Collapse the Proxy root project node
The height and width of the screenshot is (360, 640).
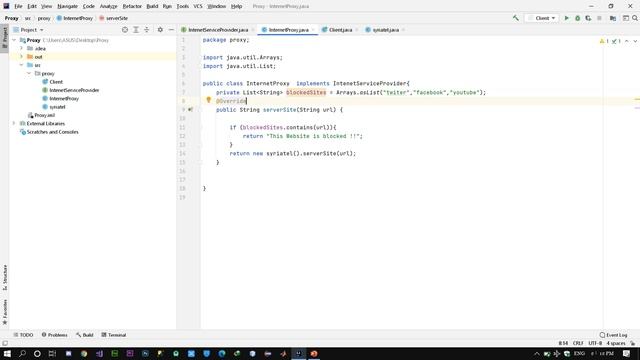[x=14, y=40]
